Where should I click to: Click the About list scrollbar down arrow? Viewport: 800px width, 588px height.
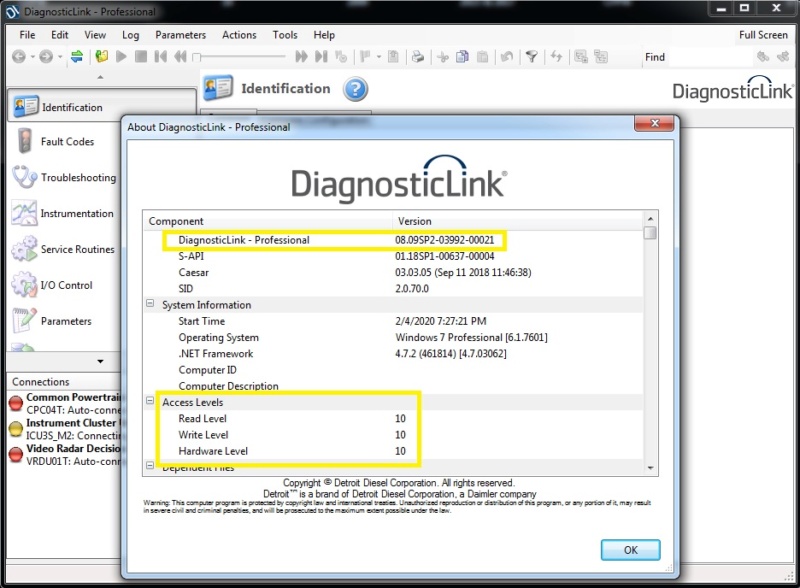[x=651, y=468]
